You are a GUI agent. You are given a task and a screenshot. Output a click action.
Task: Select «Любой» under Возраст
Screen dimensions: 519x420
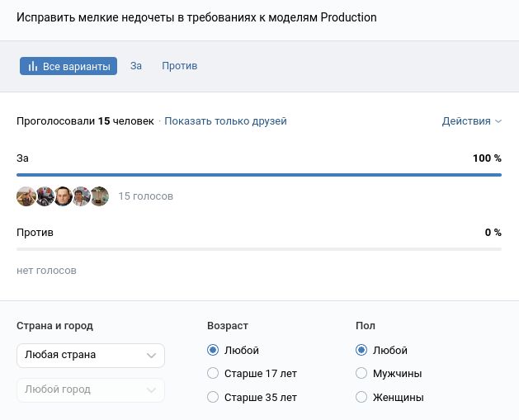tap(214, 351)
